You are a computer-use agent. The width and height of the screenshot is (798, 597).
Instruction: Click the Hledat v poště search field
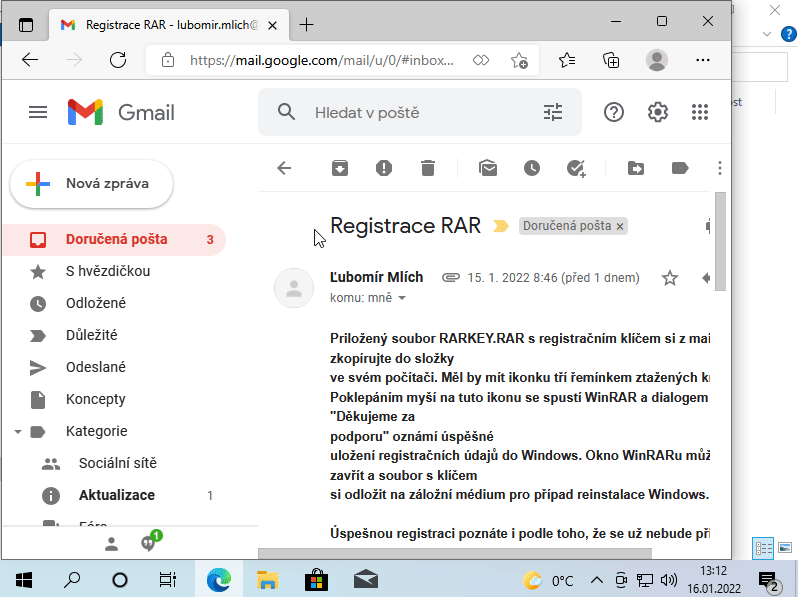tap(420, 112)
